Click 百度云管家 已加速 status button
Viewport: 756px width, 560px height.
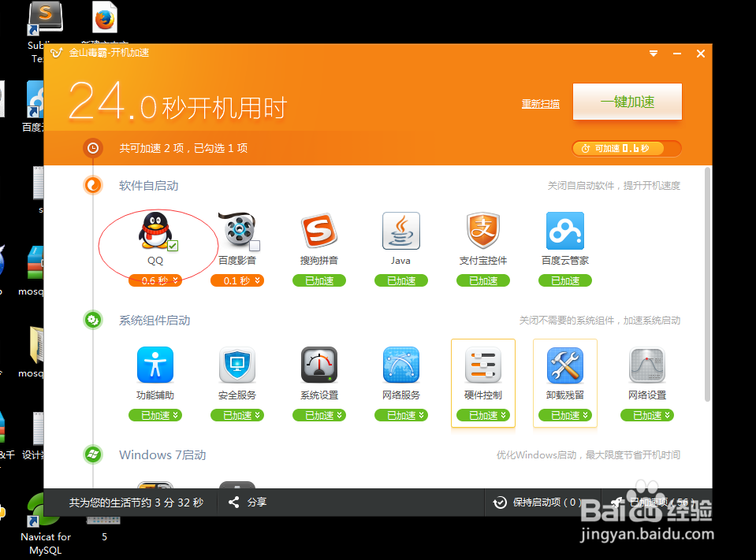click(x=565, y=280)
